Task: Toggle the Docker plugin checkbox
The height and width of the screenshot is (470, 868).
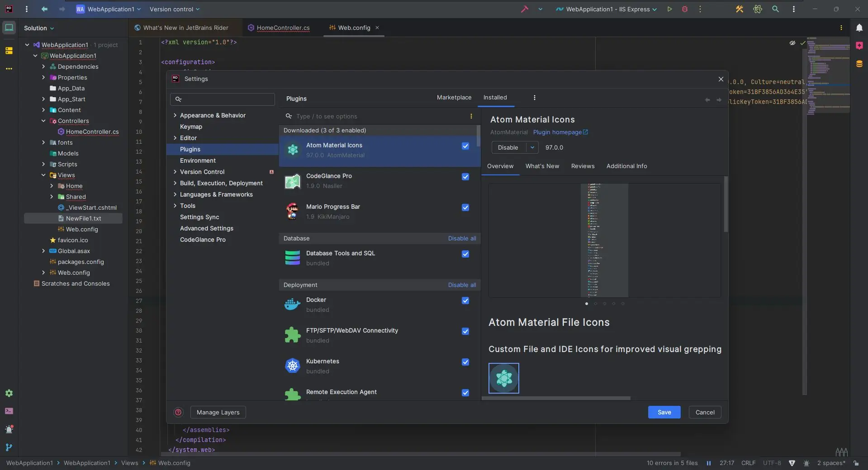Action: pos(465,301)
